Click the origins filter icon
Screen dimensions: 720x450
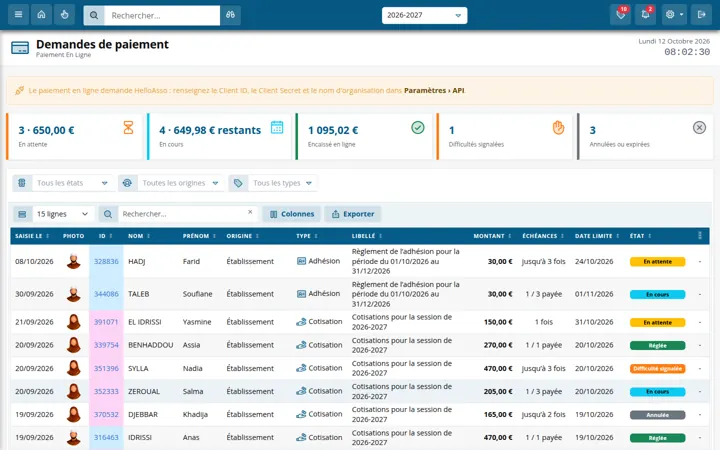pos(127,183)
